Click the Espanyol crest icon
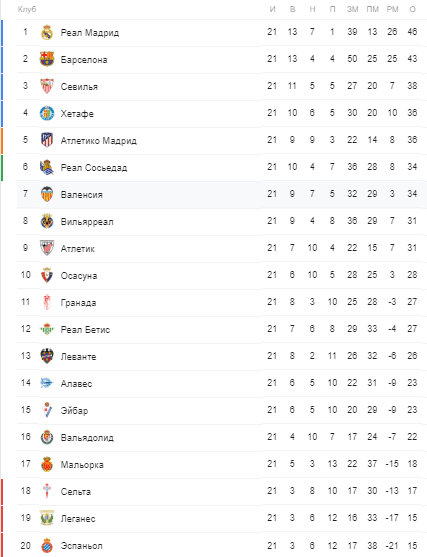Screen dimensions: 427x557 coord(47,545)
